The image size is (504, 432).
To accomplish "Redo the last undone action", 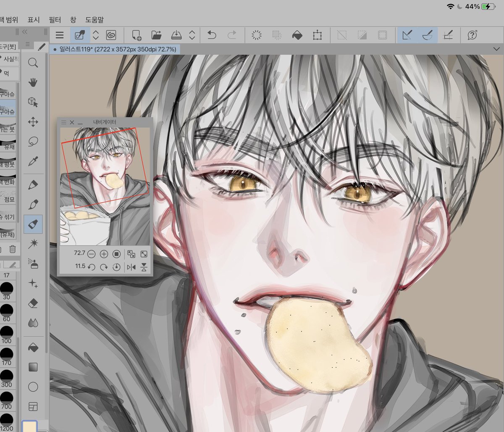I will point(231,35).
